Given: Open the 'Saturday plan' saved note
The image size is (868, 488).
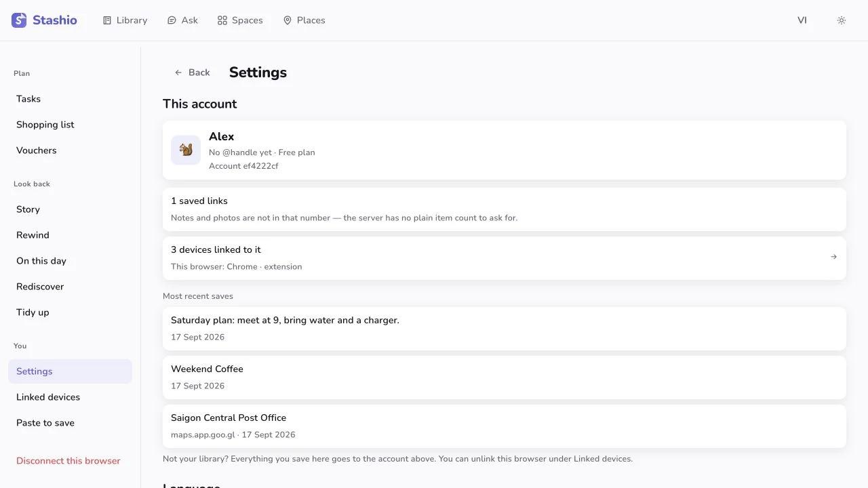Looking at the screenshot, I should click(505, 329).
